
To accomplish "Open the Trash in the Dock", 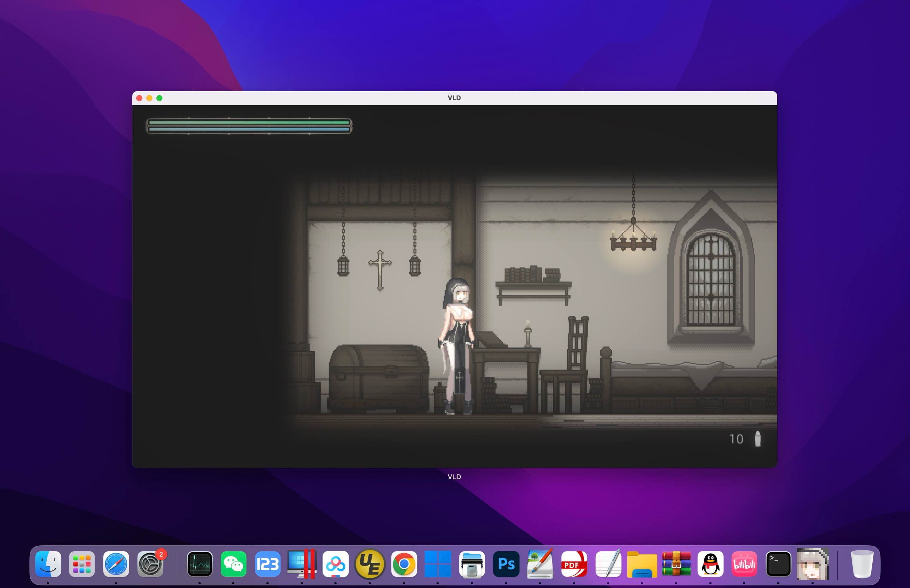I will [862, 564].
